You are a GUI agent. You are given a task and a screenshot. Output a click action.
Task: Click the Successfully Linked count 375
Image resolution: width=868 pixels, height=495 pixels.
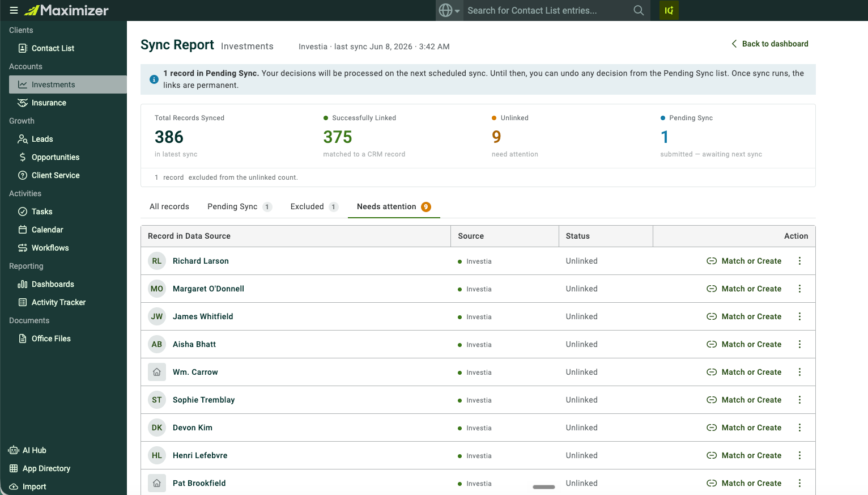pyautogui.click(x=338, y=137)
